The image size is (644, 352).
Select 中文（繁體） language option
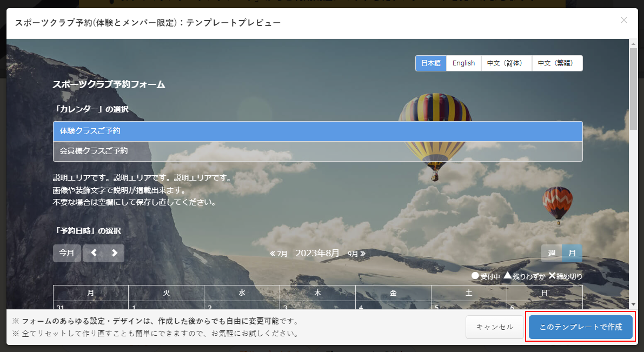pos(557,63)
